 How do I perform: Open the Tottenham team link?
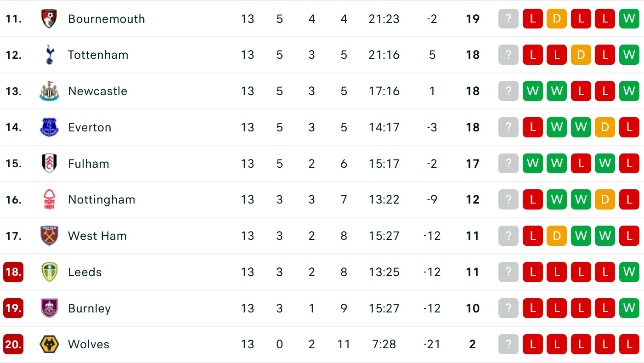98,55
